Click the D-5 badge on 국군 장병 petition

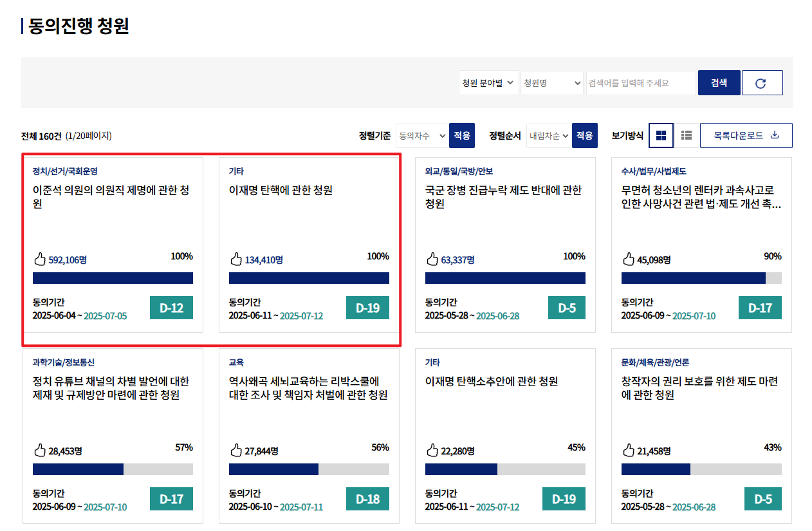coord(566,308)
